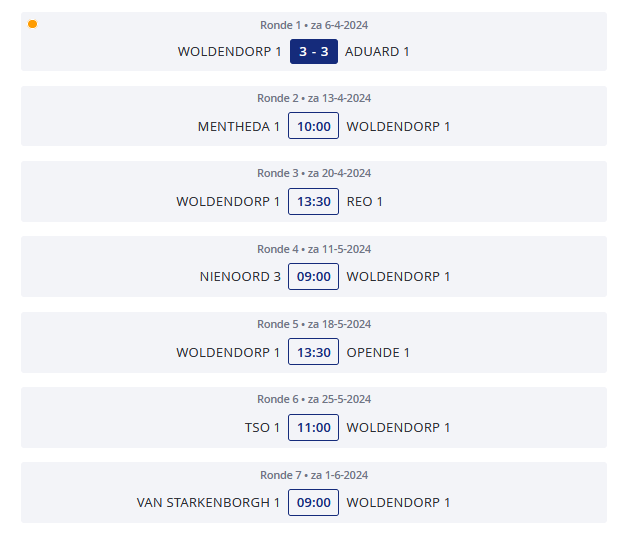Select the 11:00 time box for TSO 1
This screenshot has width=627, height=533.
314,427
